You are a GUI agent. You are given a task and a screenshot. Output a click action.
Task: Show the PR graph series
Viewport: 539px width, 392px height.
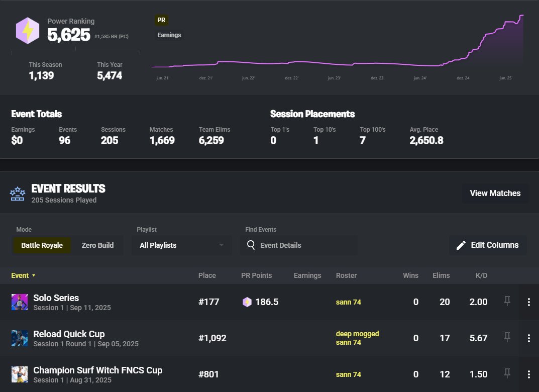161,20
